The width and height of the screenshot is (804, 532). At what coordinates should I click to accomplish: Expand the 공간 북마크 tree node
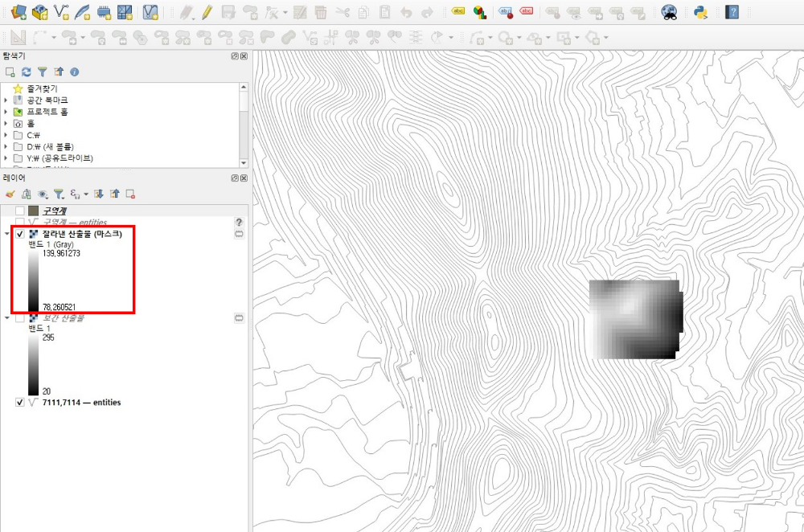coord(6,100)
